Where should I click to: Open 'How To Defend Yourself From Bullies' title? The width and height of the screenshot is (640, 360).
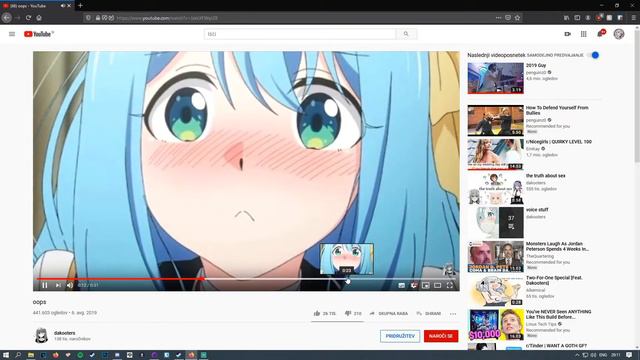click(557, 110)
